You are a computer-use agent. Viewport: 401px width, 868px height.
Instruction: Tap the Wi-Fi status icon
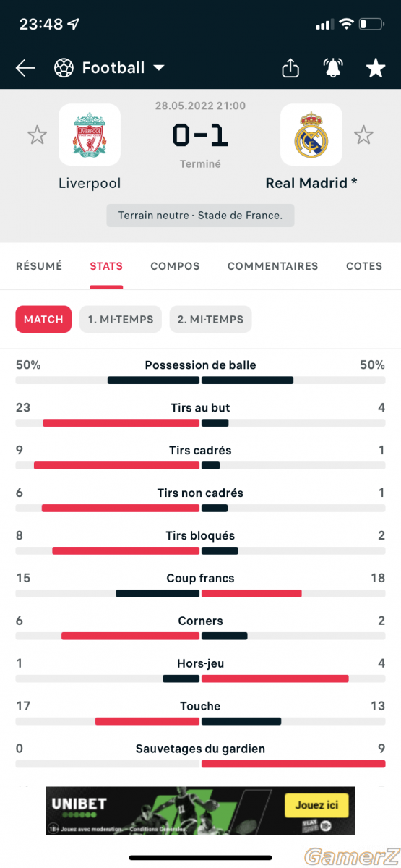346,24
